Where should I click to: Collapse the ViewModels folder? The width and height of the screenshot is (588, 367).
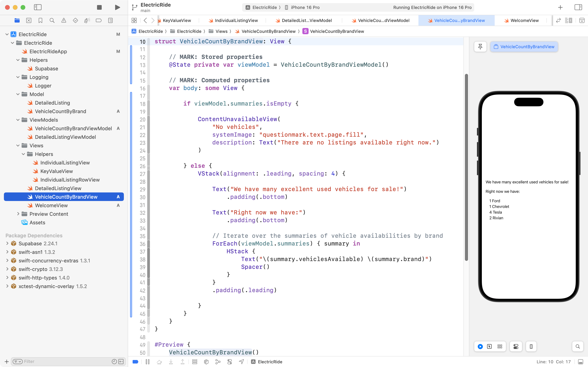coord(18,120)
